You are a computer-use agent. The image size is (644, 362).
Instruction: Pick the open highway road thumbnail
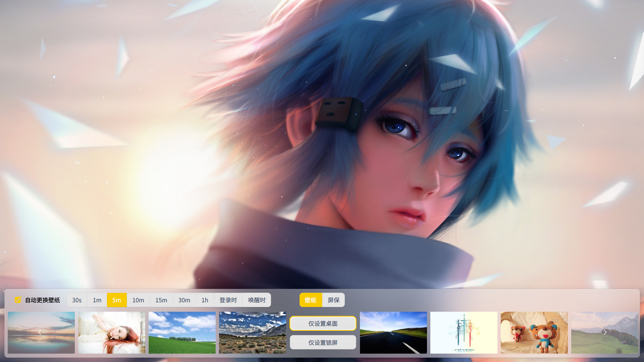pyautogui.click(x=393, y=333)
